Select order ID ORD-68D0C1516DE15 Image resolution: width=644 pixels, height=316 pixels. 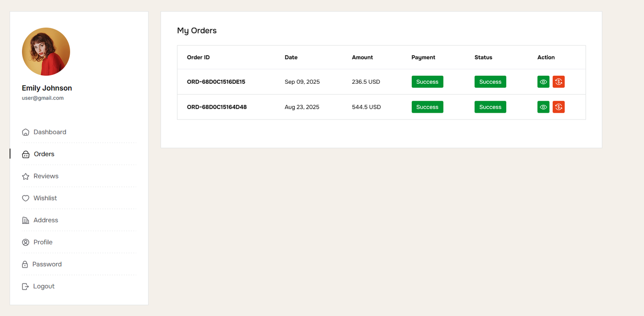click(x=216, y=82)
